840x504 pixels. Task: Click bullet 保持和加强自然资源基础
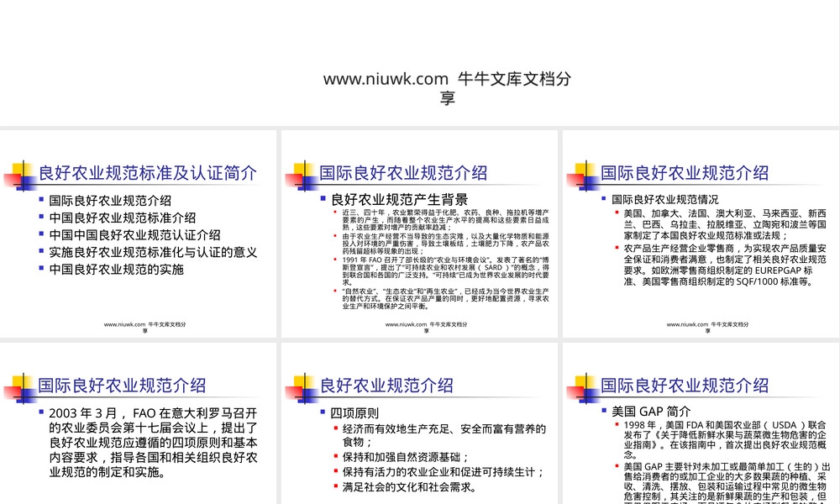tap(406, 458)
